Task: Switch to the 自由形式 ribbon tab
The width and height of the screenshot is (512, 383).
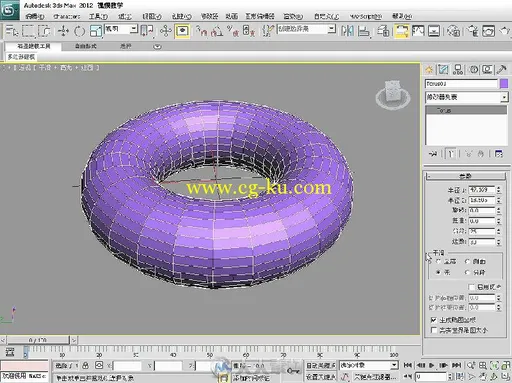Action: click(86, 46)
